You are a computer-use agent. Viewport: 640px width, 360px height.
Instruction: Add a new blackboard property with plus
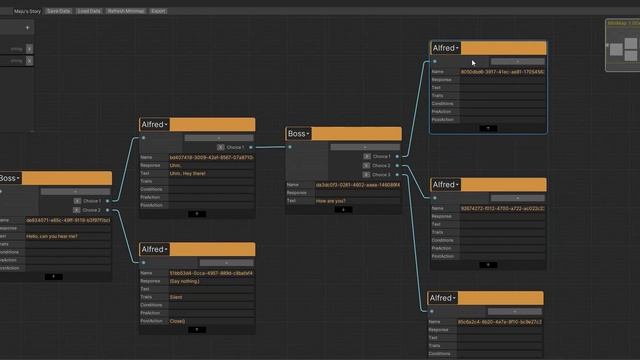pos(27,28)
